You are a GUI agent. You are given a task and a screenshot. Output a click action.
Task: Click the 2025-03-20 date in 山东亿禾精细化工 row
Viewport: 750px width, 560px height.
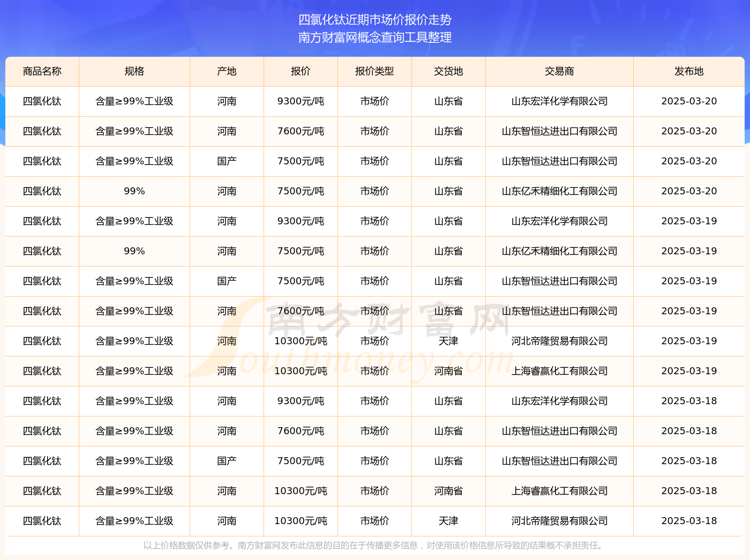pos(689,191)
